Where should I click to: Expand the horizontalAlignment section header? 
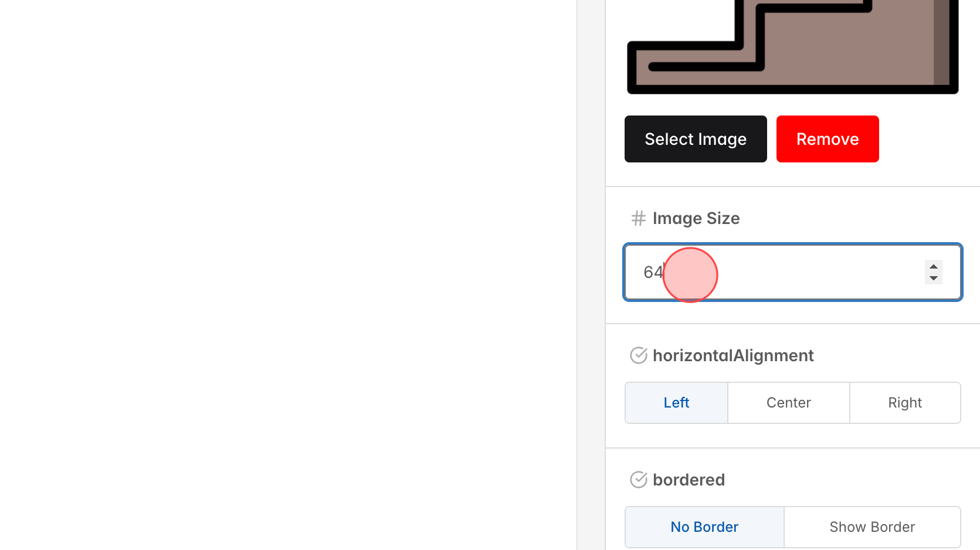coord(733,355)
